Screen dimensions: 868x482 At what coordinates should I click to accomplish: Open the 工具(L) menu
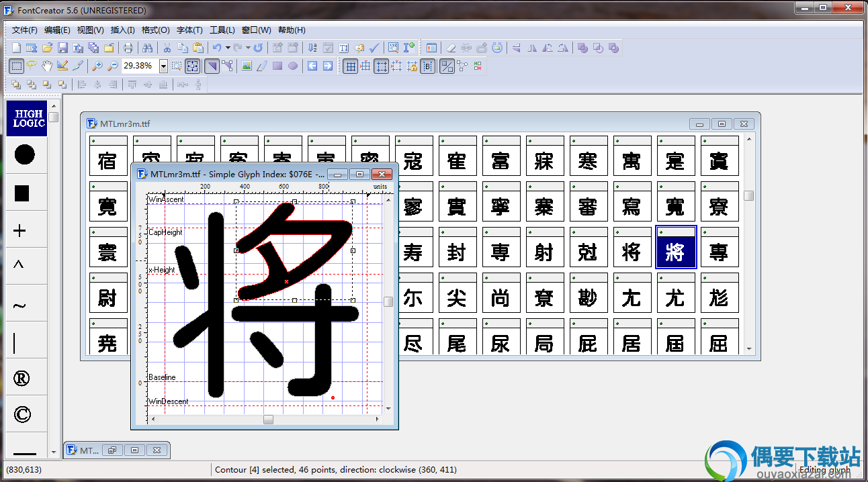(222, 30)
